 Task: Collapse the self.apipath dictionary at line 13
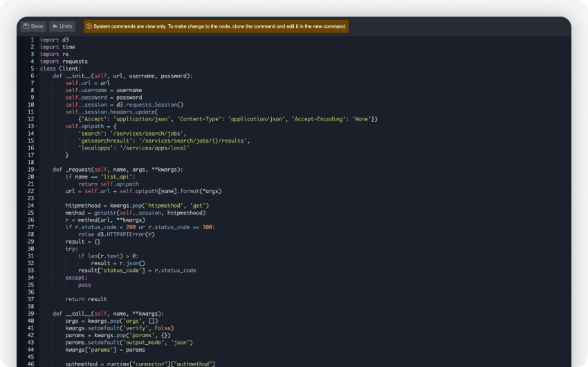[36, 127]
